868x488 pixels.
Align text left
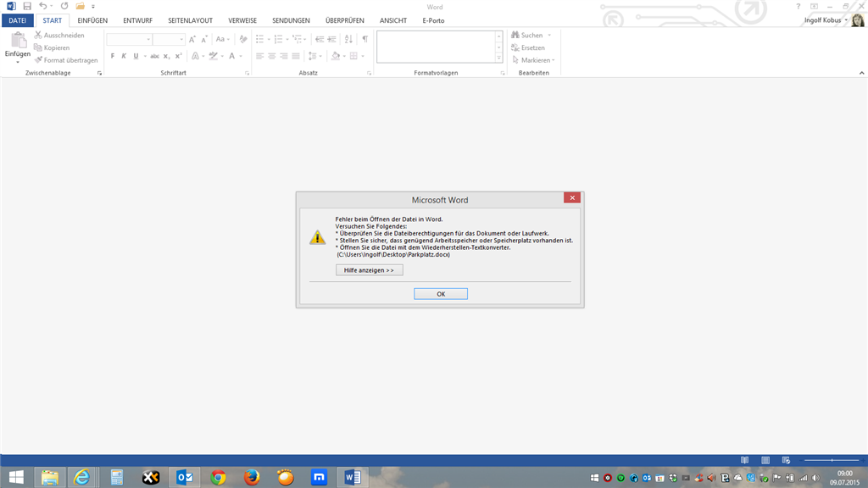[259, 56]
